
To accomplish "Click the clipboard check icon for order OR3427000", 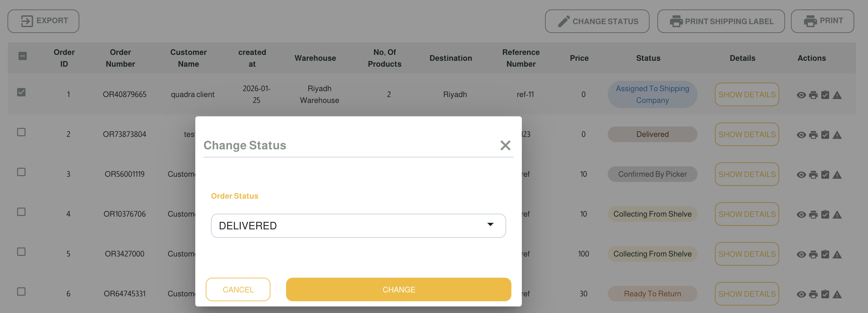I will point(825,254).
